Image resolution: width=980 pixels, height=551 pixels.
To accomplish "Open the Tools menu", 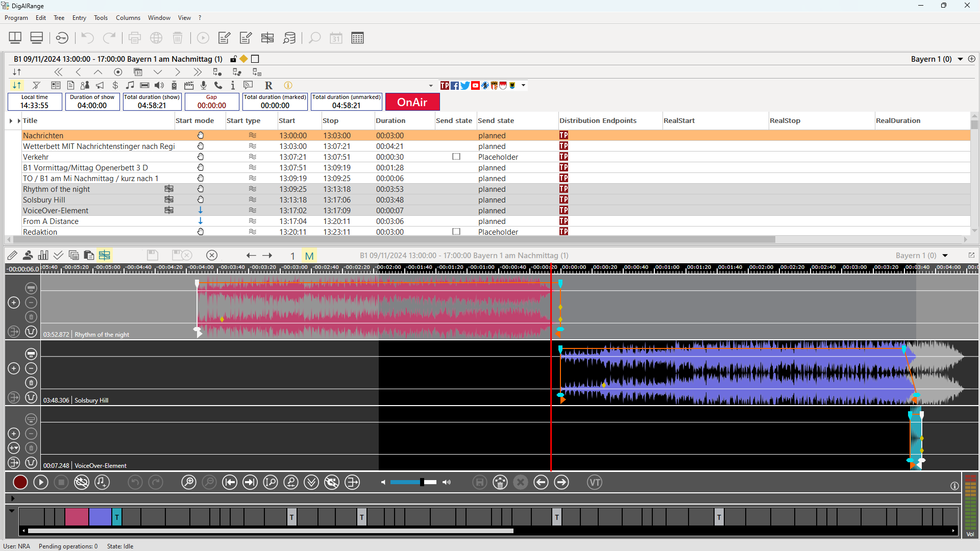I will pyautogui.click(x=101, y=18).
